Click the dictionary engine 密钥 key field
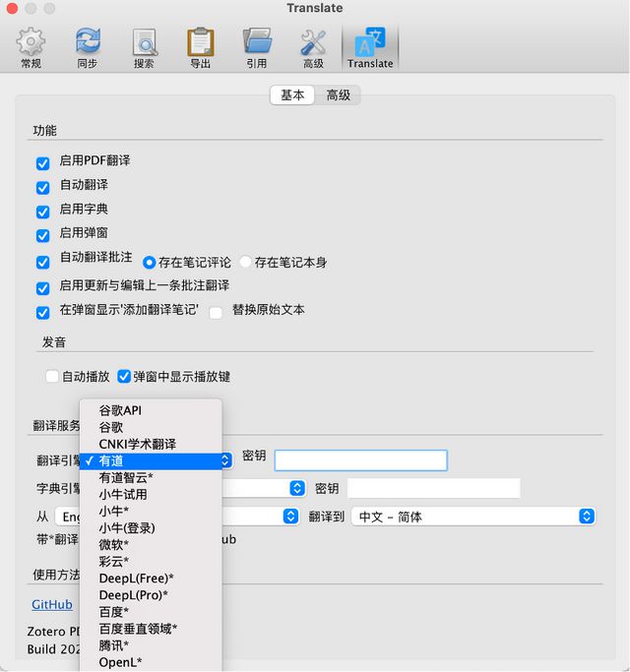The width and height of the screenshot is (630, 672). (x=433, y=488)
